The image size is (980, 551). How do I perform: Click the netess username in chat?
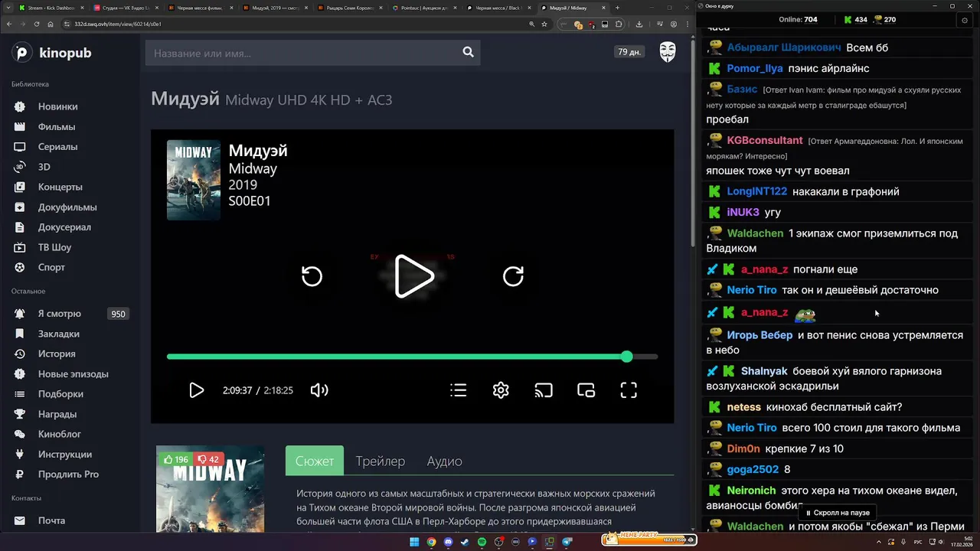click(743, 407)
